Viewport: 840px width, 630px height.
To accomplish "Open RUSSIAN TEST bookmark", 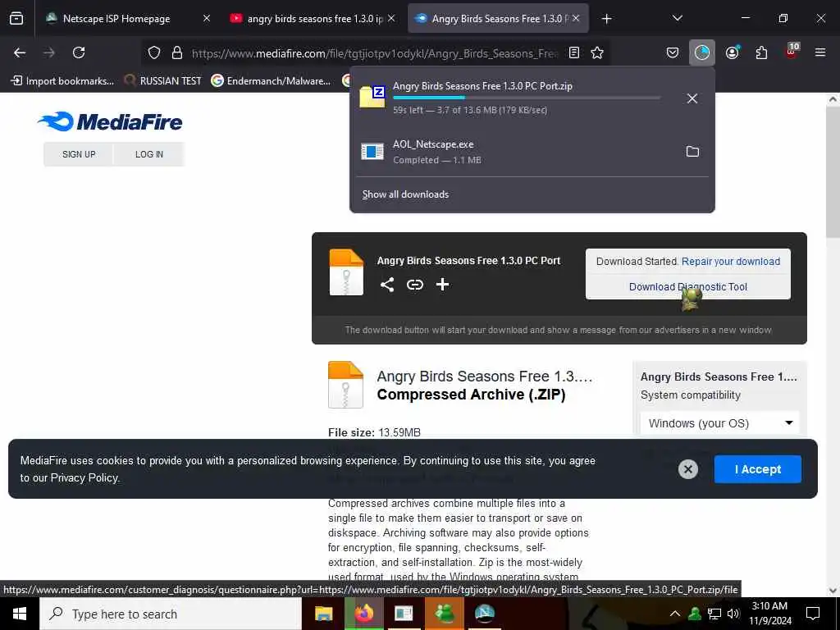I will pyautogui.click(x=163, y=81).
